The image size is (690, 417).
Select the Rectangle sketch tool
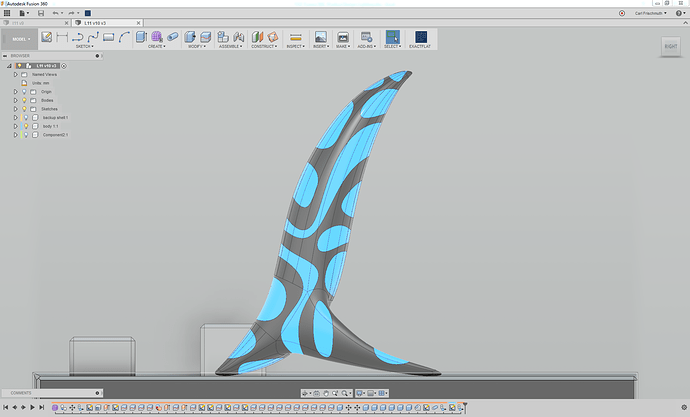click(108, 37)
